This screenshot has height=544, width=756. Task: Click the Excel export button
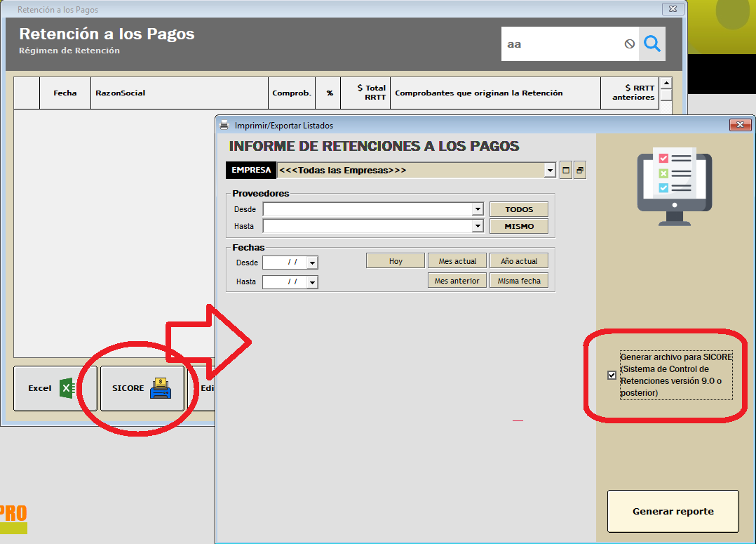[x=55, y=388]
